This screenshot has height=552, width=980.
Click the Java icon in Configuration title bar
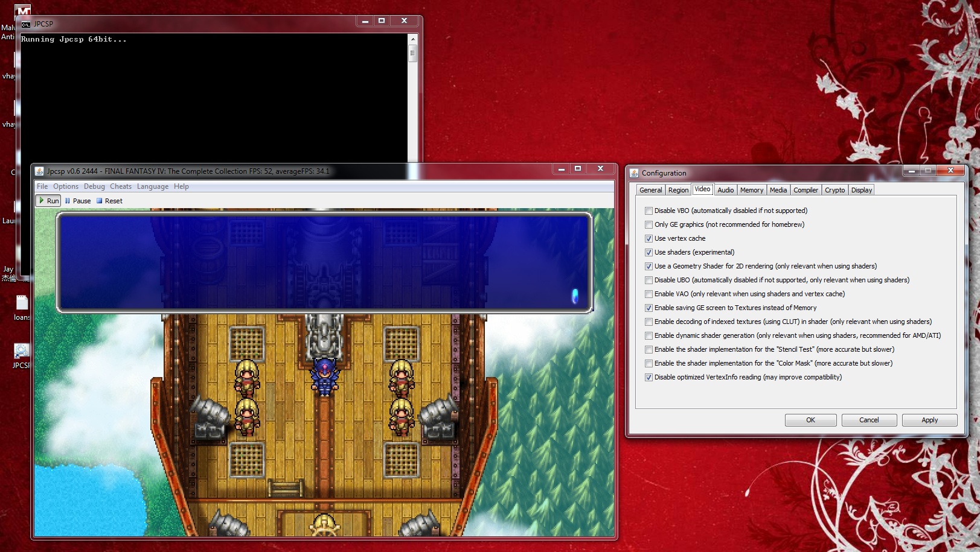pyautogui.click(x=634, y=173)
